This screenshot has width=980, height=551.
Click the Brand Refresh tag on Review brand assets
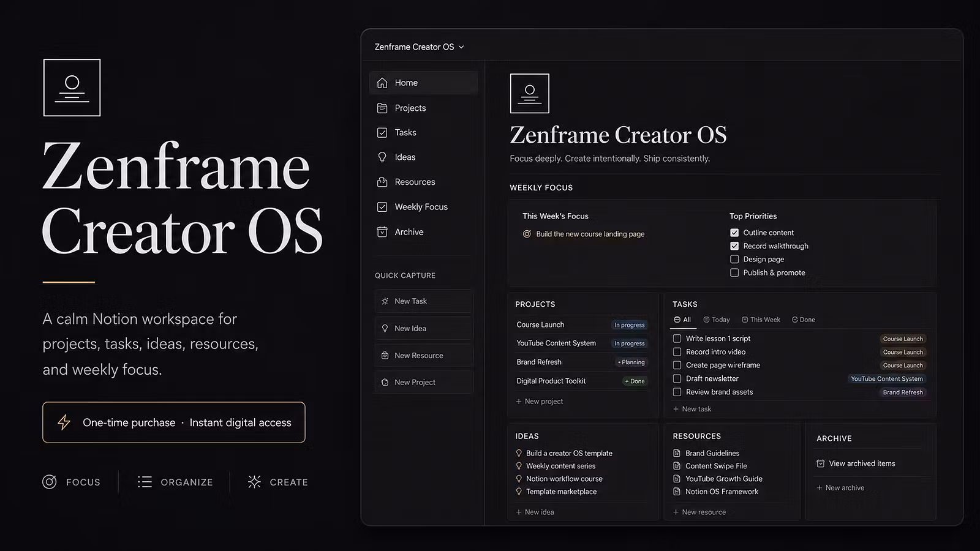[x=903, y=392]
